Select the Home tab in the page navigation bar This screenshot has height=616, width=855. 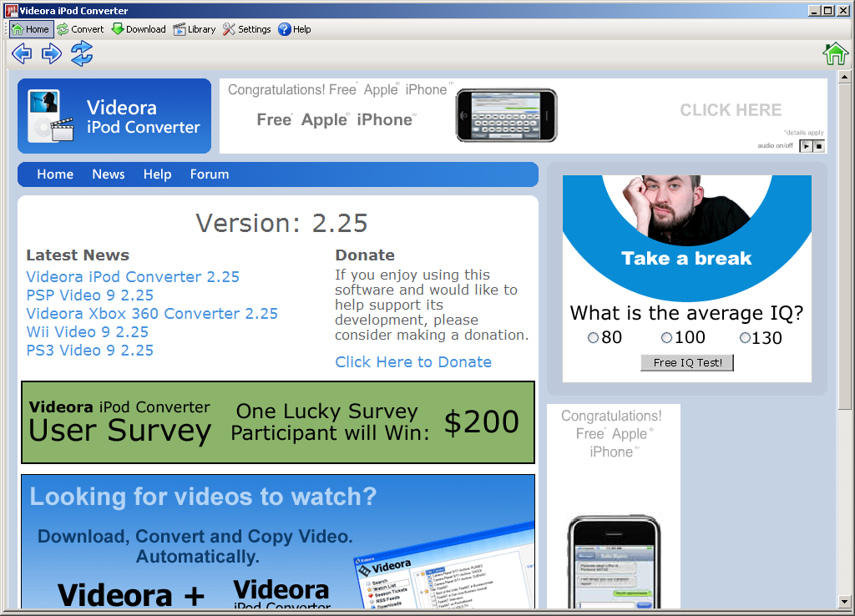point(55,174)
